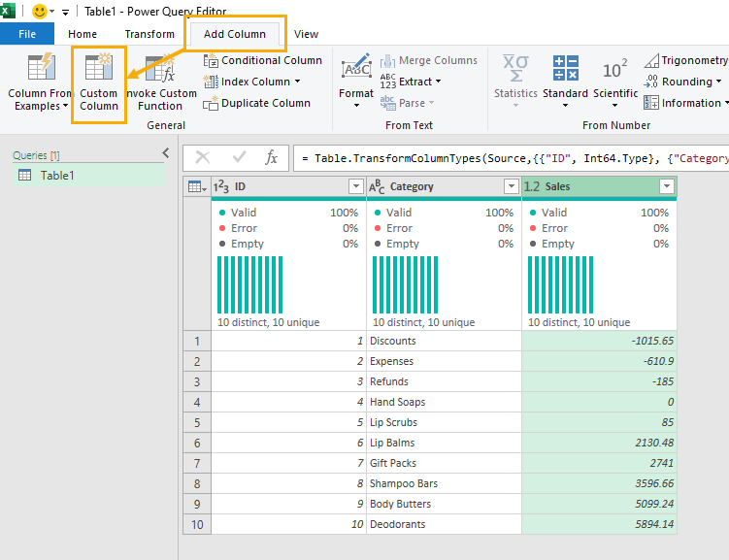
Task: Click the Parse button
Action: [407, 103]
